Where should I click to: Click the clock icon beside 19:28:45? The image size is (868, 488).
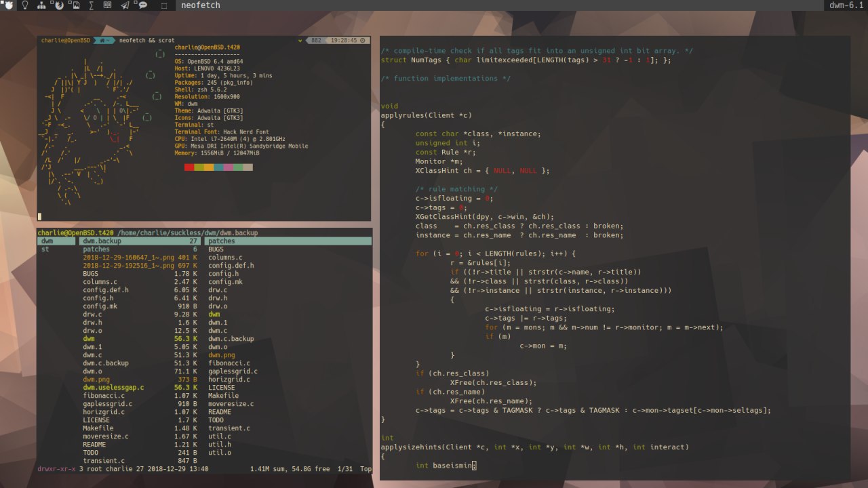363,41
